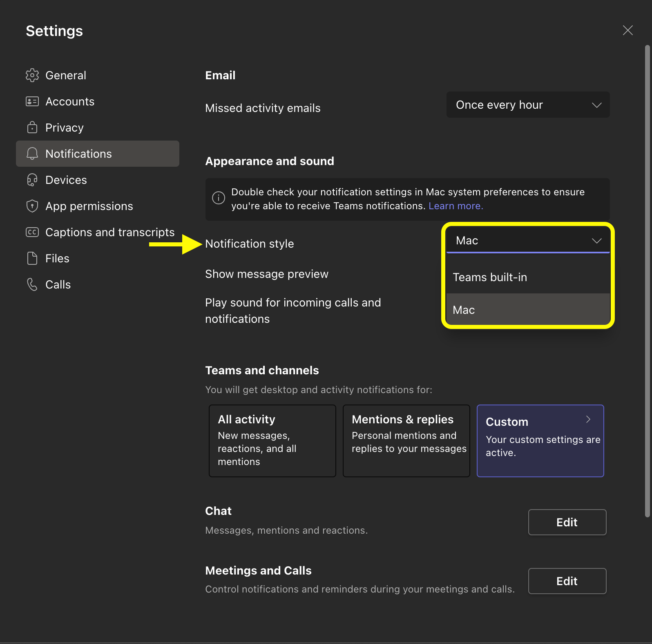Click the Appearance and sound heading
The image size is (652, 644).
click(x=270, y=161)
